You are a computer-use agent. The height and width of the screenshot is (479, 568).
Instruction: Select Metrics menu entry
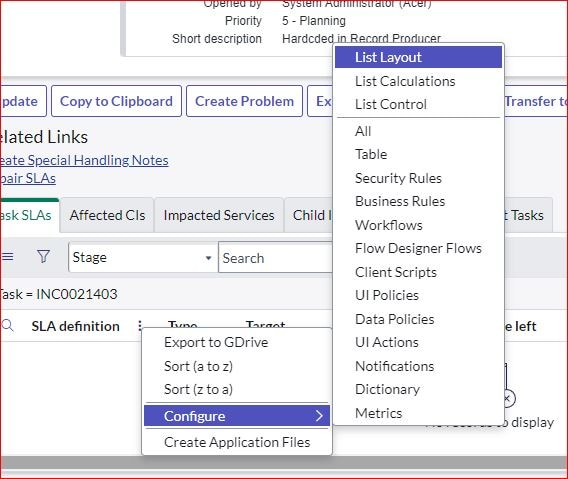click(379, 413)
